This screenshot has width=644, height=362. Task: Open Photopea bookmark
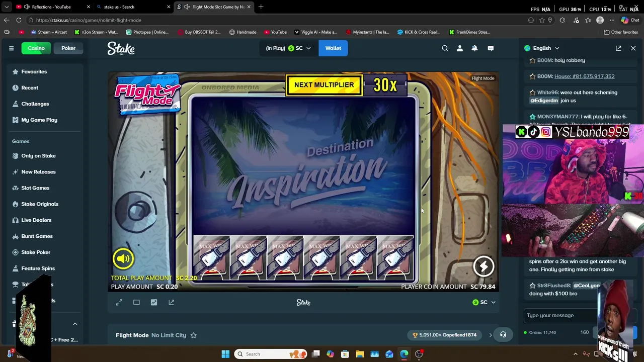[x=147, y=32]
